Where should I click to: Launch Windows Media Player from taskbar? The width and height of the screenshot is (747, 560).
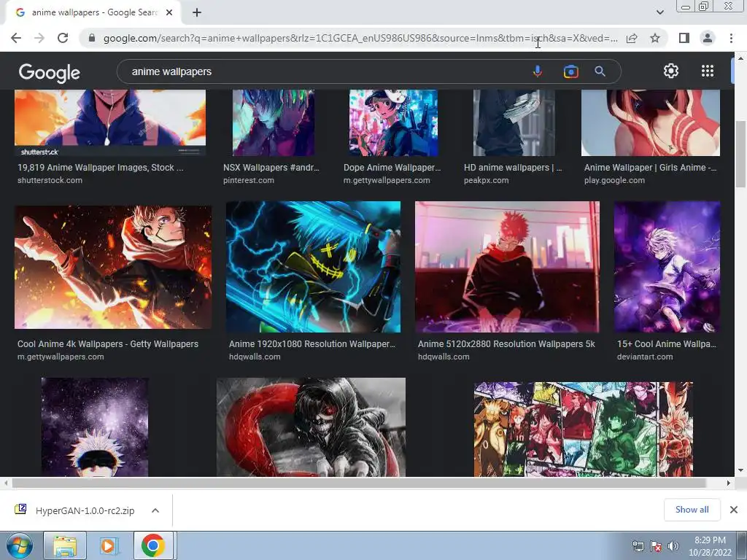(109, 545)
